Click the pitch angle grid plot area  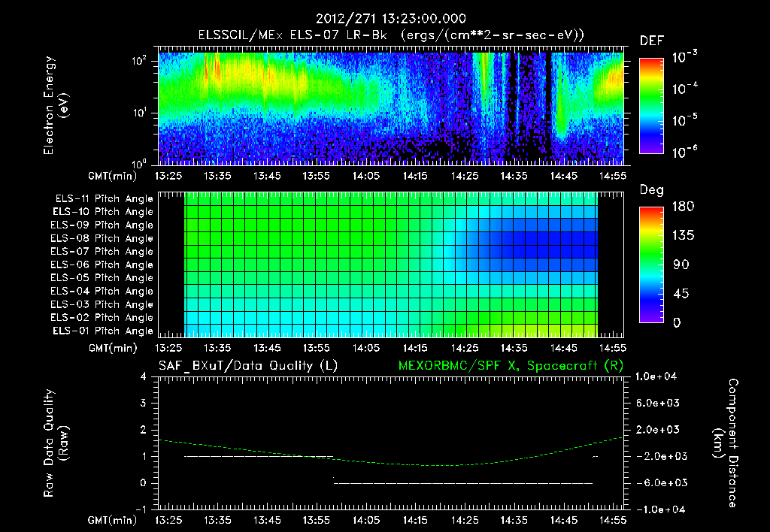tap(391, 264)
